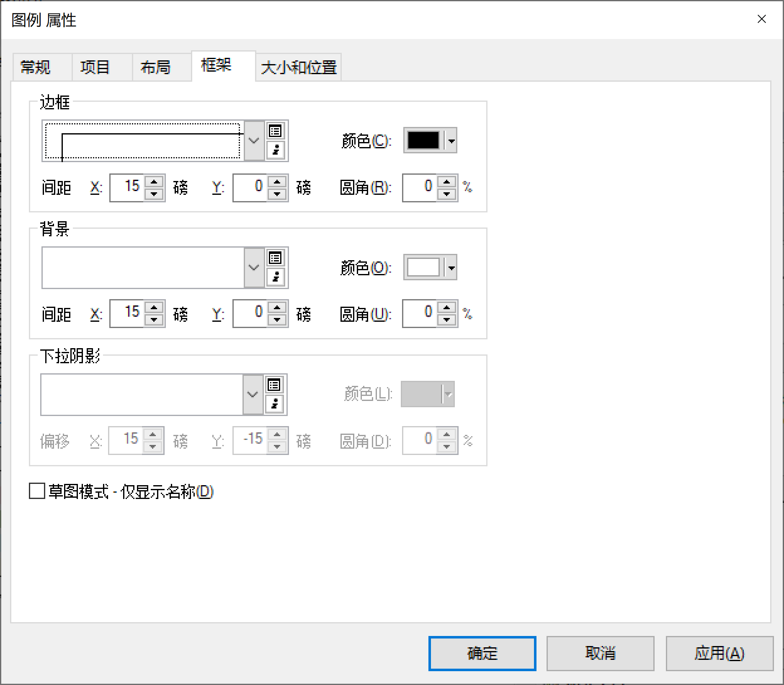Screen dimensions: 784x685
Task: Decrease background 圆角(U) percentage
Action: [x=447, y=320]
